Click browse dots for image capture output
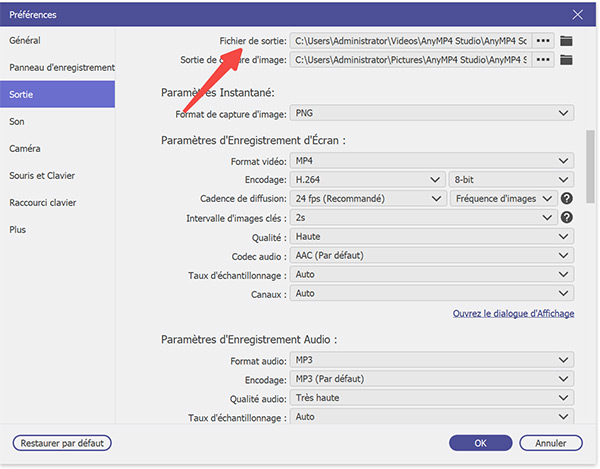Image resolution: width=600 pixels, height=469 pixels. click(543, 60)
